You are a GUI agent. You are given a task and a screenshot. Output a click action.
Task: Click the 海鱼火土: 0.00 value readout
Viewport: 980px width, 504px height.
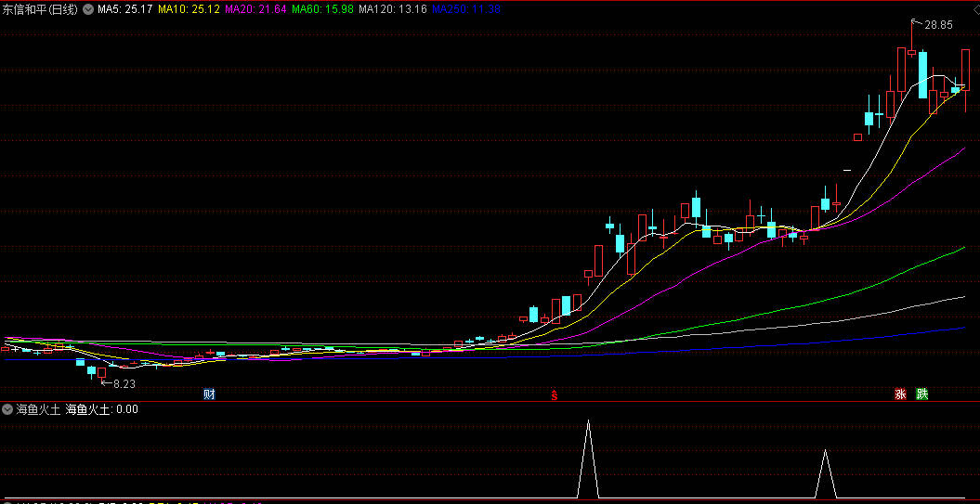pos(102,409)
